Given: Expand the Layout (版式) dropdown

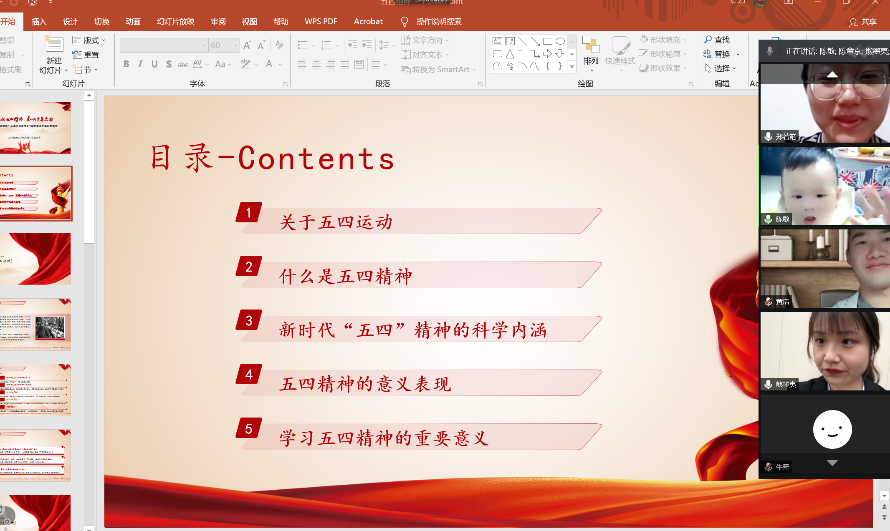Looking at the screenshot, I should (88, 40).
